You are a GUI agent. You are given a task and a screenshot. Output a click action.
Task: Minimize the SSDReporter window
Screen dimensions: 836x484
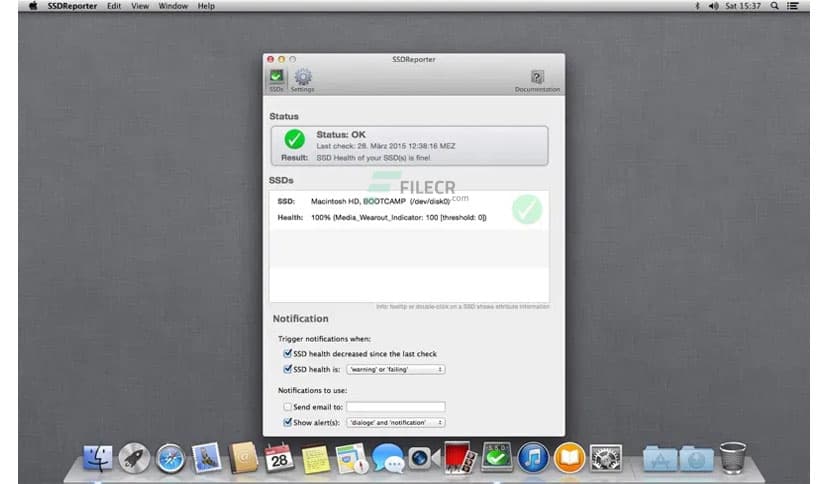pyautogui.click(x=282, y=59)
